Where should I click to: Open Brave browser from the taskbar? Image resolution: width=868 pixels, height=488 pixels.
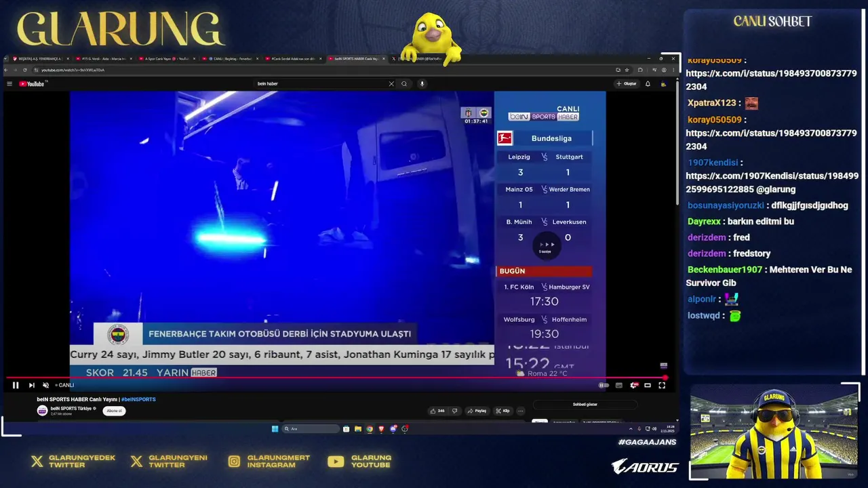point(381,429)
